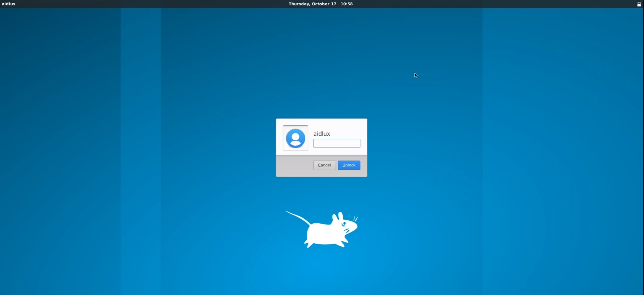644x295 pixels.
Task: Focus the password input field
Action: [x=337, y=143]
